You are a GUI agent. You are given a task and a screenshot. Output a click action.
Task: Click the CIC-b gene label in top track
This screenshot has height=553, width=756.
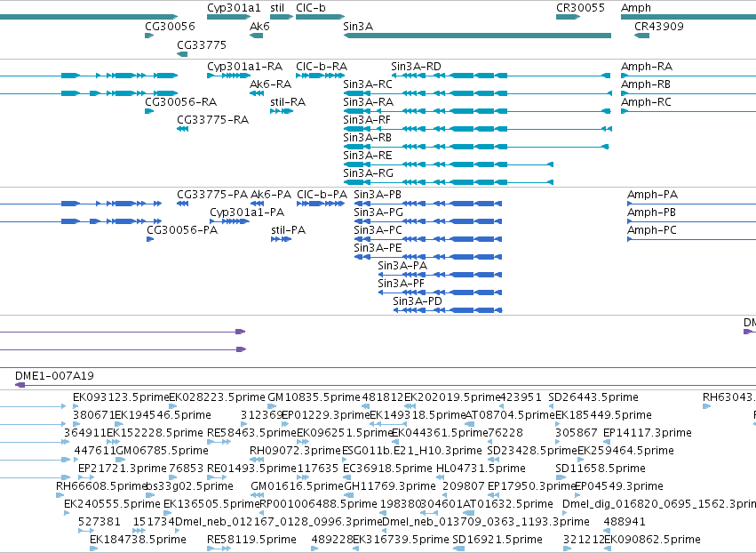pos(311,8)
